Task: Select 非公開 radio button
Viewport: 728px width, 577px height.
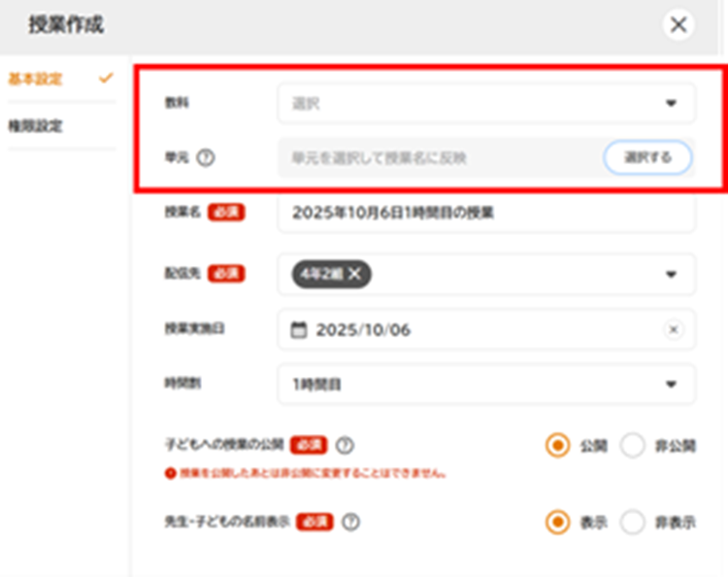Action: (633, 446)
